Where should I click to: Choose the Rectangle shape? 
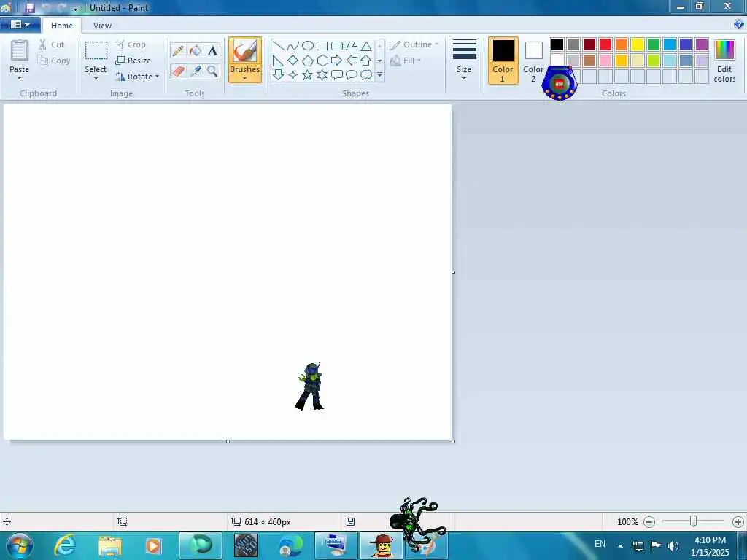322,46
